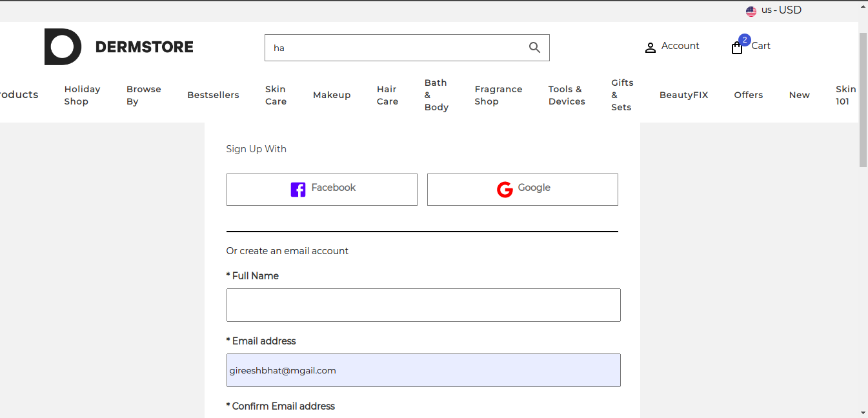Viewport: 868px width, 418px height.
Task: Open the Bestsellers menu item
Action: point(213,95)
